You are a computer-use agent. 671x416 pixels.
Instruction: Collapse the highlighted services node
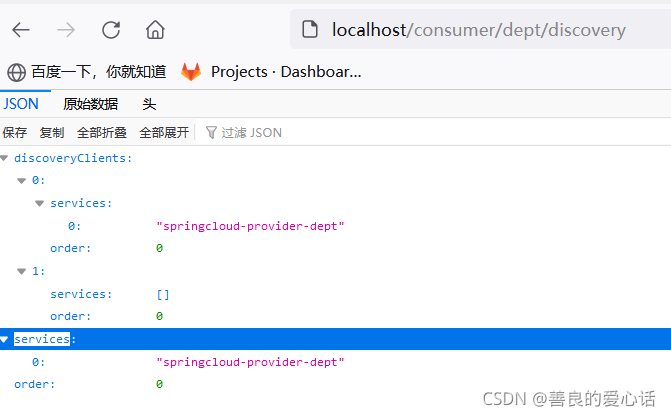click(x=4, y=339)
